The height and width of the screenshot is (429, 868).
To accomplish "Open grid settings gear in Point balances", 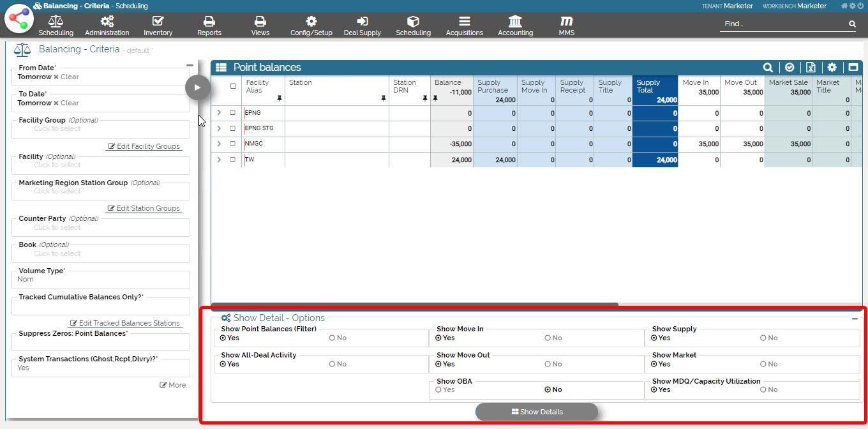I will click(x=832, y=67).
